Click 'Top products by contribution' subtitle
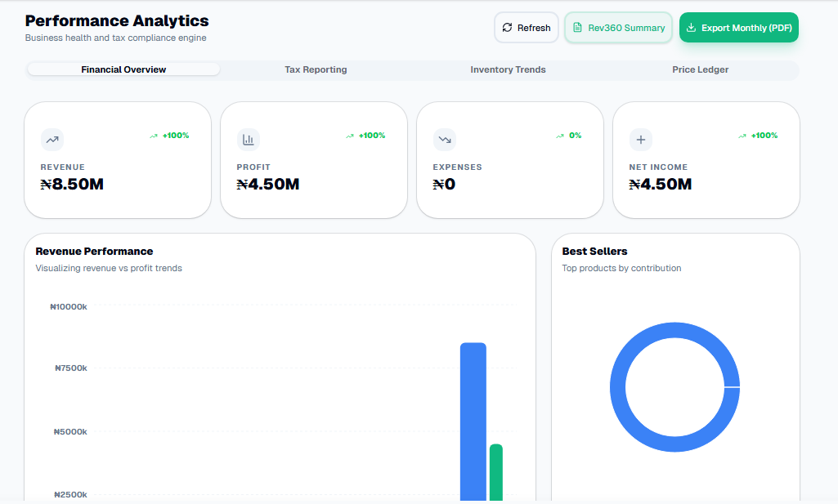The width and height of the screenshot is (838, 504). (621, 268)
